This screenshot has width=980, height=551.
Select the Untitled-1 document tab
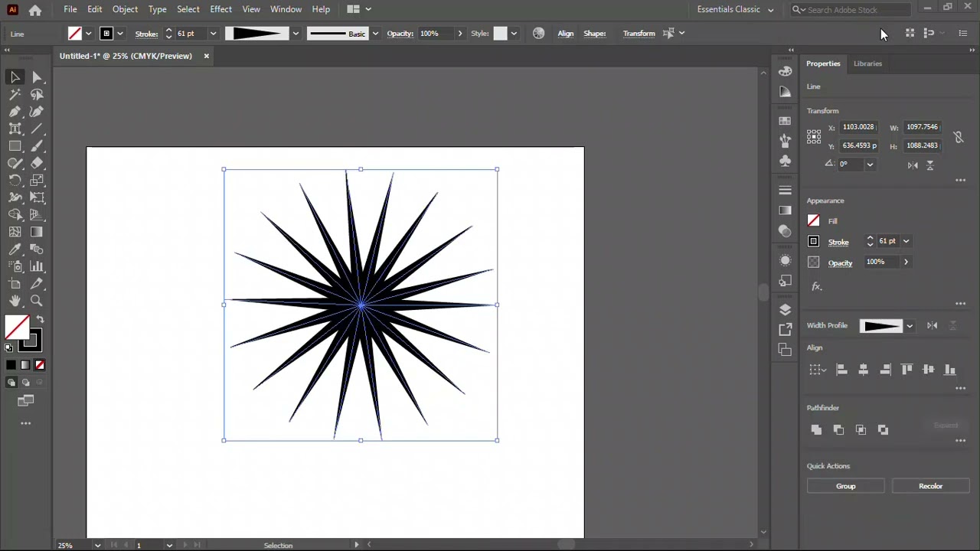126,56
